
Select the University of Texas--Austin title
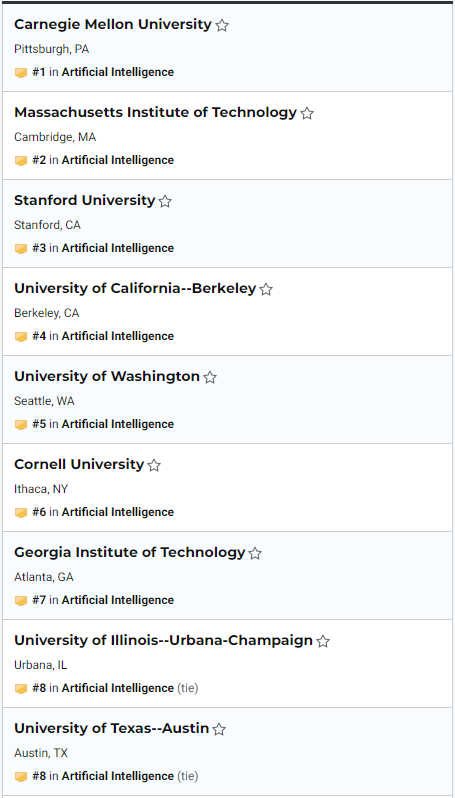point(111,728)
